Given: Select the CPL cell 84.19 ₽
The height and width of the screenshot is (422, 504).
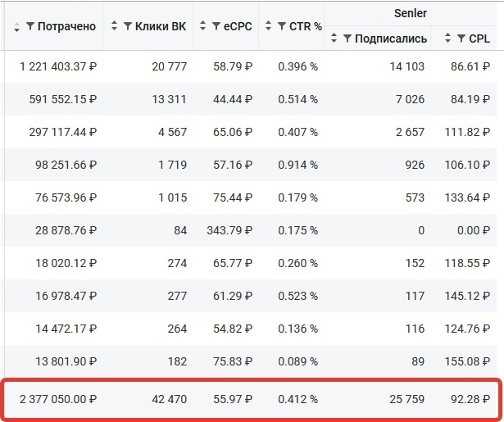Looking at the screenshot, I should pyautogui.click(x=470, y=99).
